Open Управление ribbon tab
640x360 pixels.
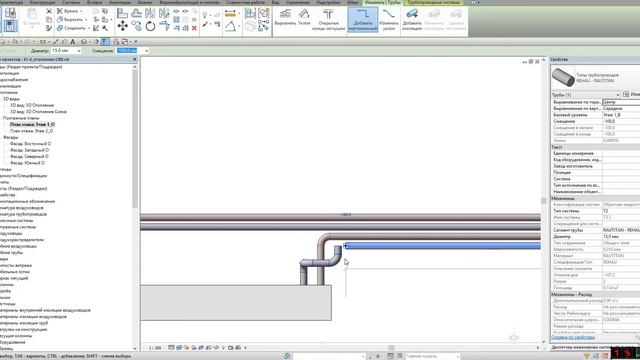298,2
